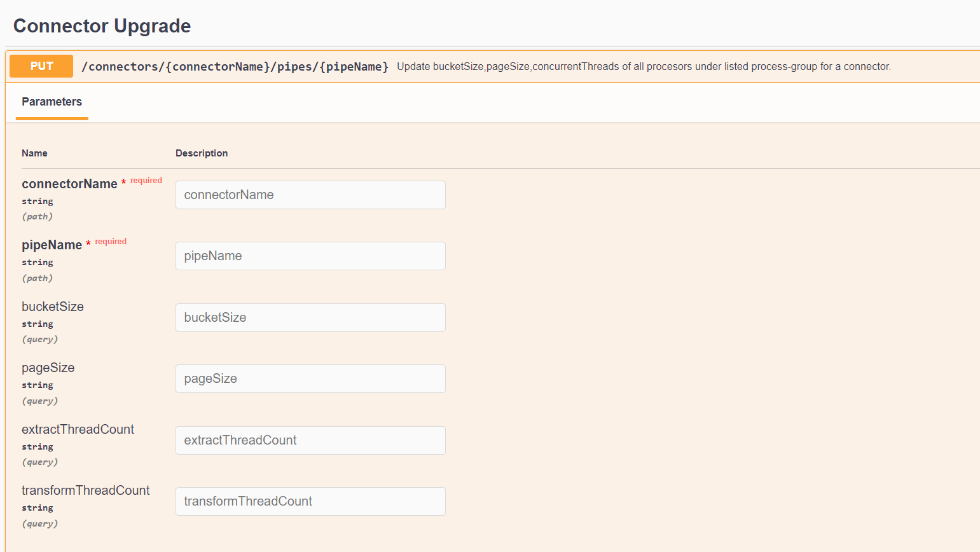
Task: Focus the pipeName input field
Action: pyautogui.click(x=310, y=256)
